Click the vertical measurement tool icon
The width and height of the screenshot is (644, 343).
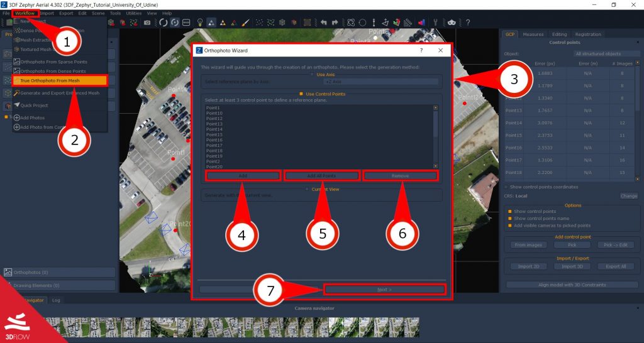click(374, 23)
